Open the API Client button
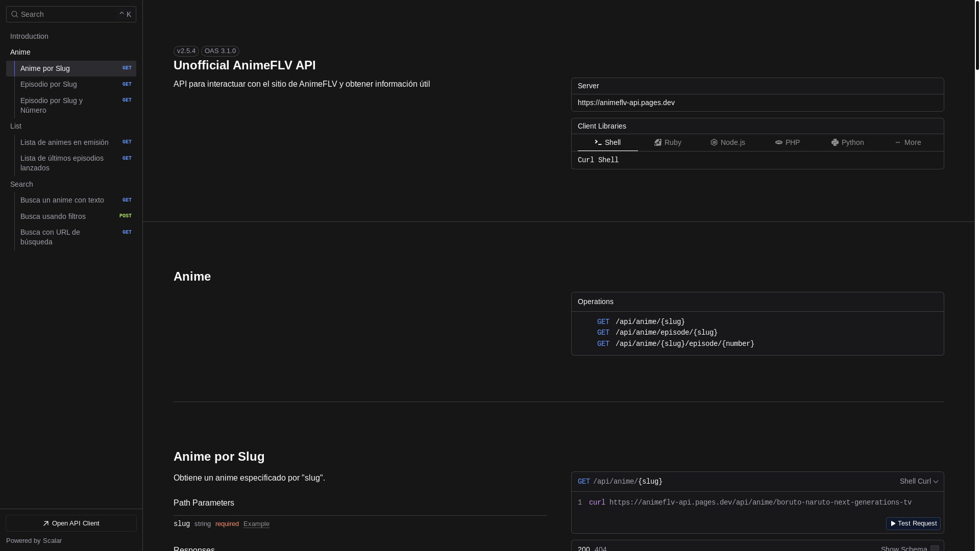 click(x=71, y=523)
